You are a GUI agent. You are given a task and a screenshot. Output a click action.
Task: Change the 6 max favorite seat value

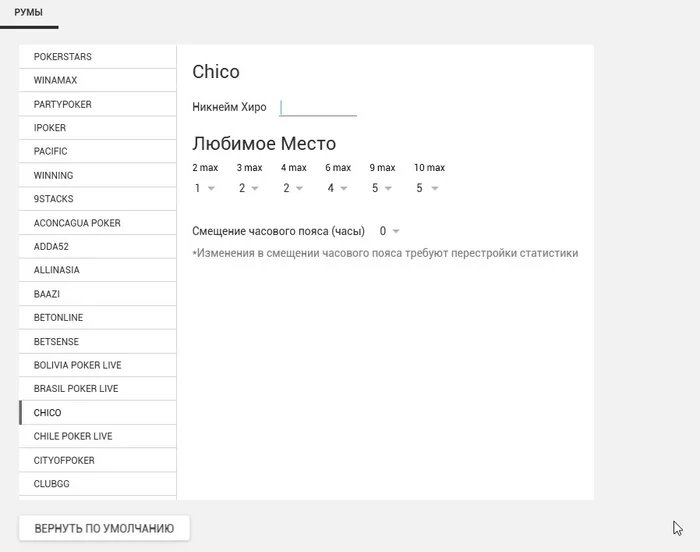pyautogui.click(x=337, y=188)
